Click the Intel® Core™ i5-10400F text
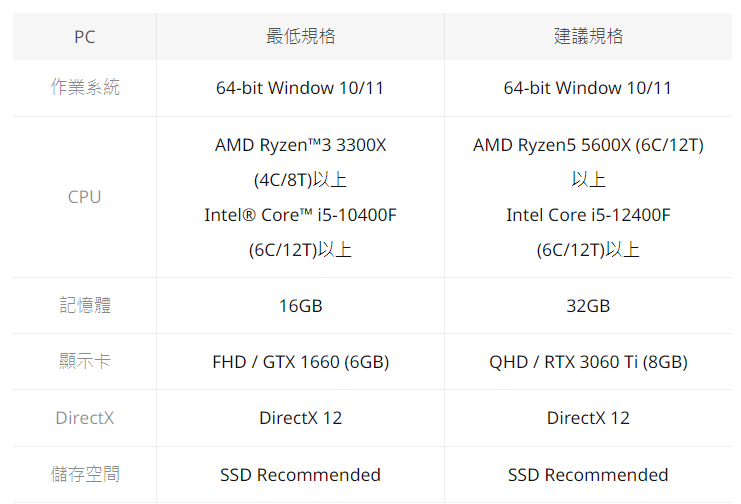741x504 pixels. 300,215
